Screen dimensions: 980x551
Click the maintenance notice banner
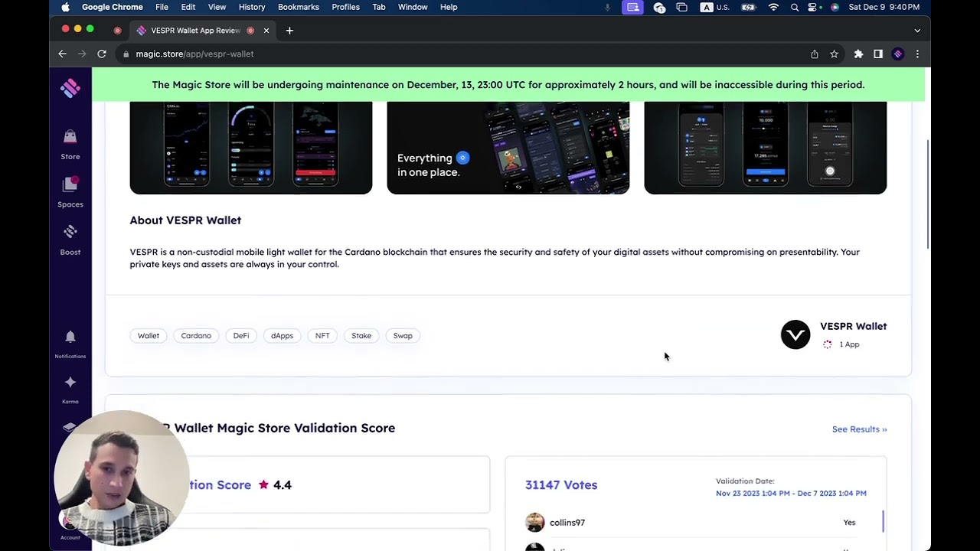pyautogui.click(x=508, y=84)
